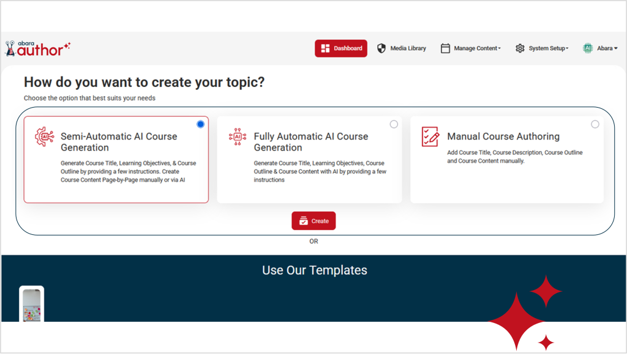This screenshot has height=364, width=627.
Task: Open the System Setup gear icon
Action: pos(520,48)
